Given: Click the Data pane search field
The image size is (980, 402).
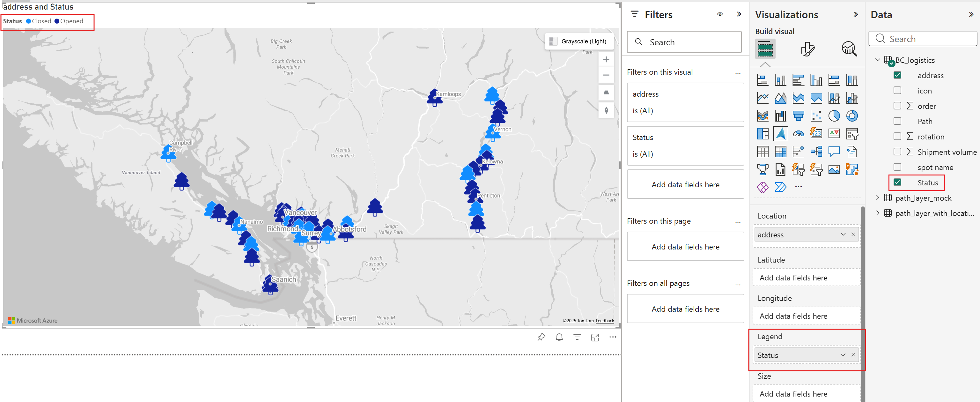Looking at the screenshot, I should click(923, 39).
